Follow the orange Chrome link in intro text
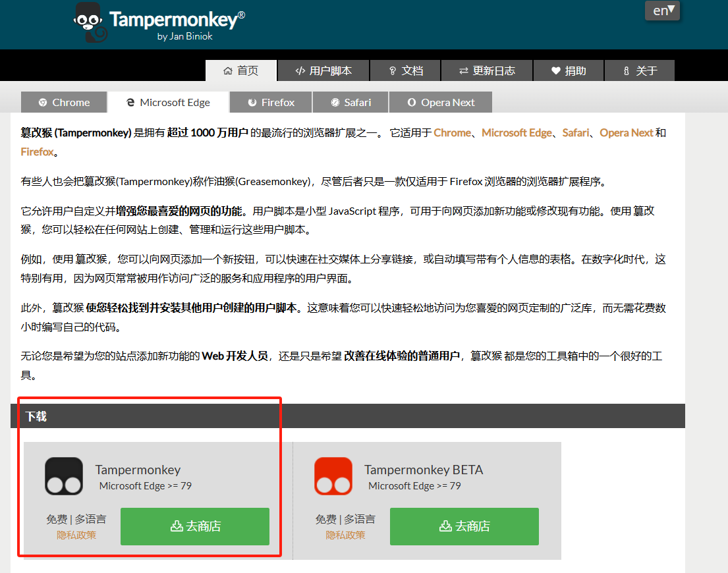Image resolution: width=728 pixels, height=573 pixels. (452, 132)
